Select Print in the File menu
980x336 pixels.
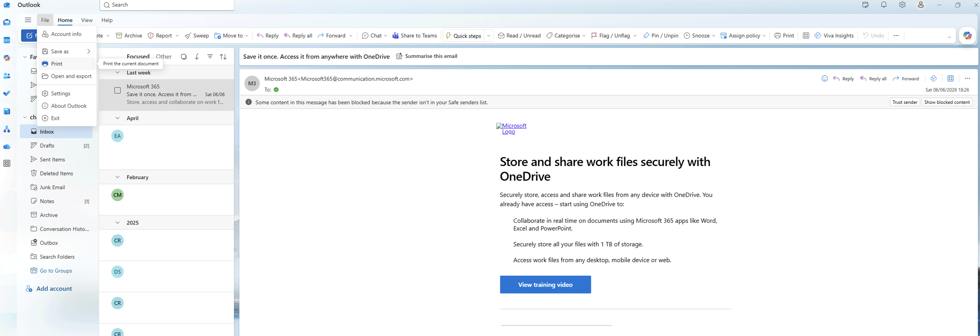(67, 63)
